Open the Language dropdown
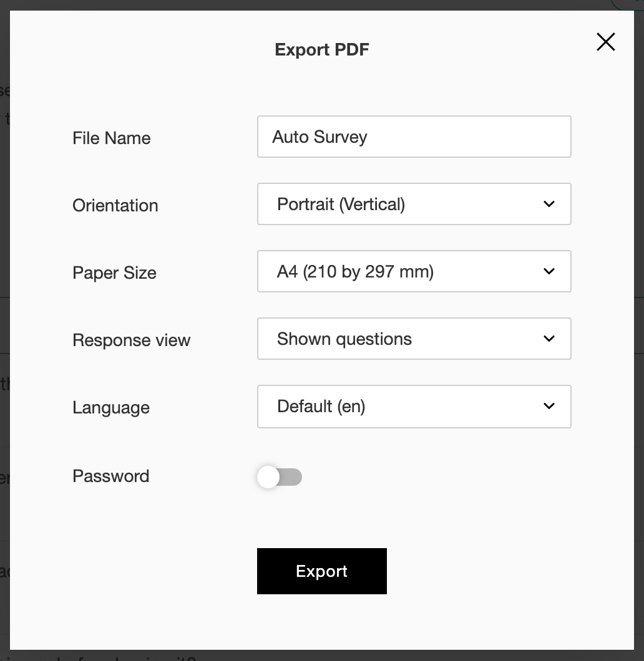Screen dimensions: 644x661 [413, 406]
